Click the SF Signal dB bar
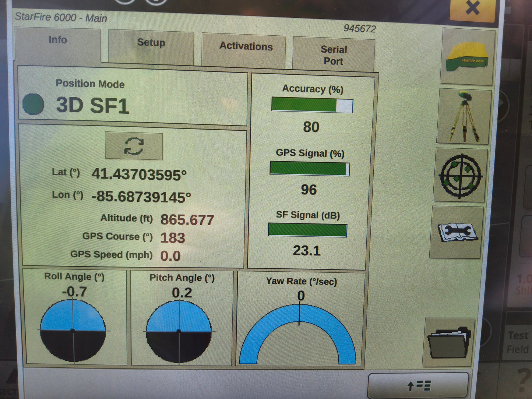532x399 pixels. (307, 230)
